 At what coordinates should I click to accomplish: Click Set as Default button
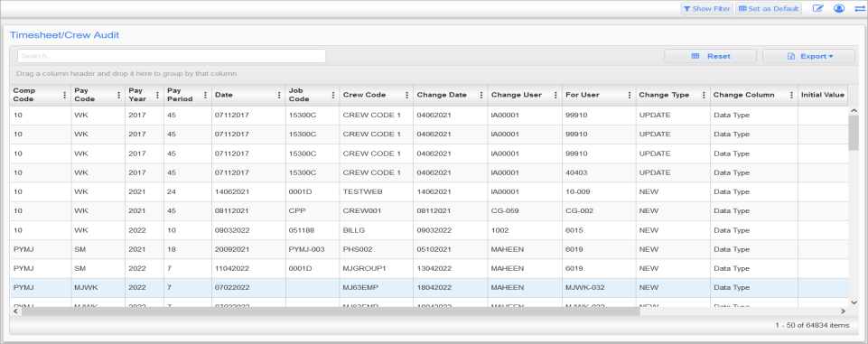[769, 9]
